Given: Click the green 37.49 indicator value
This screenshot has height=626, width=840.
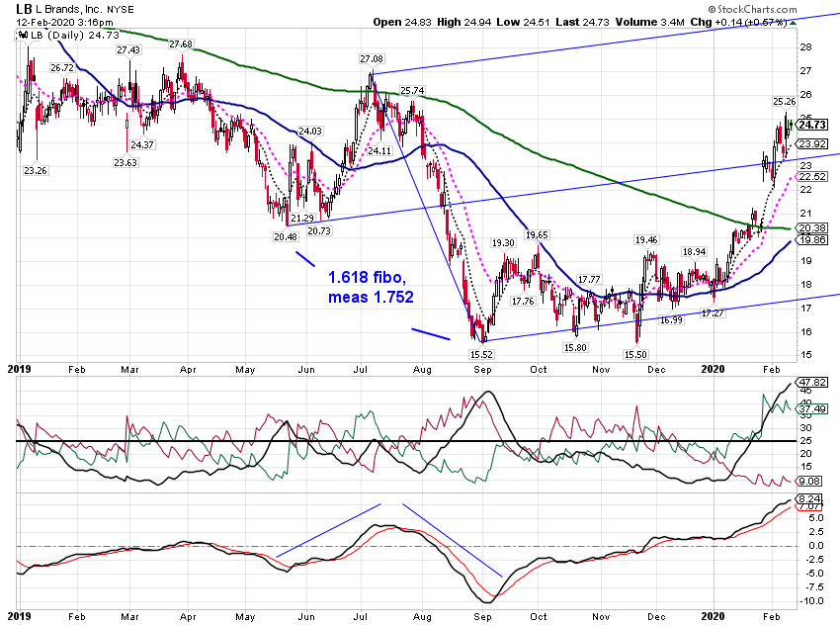Looking at the screenshot, I should (812, 409).
